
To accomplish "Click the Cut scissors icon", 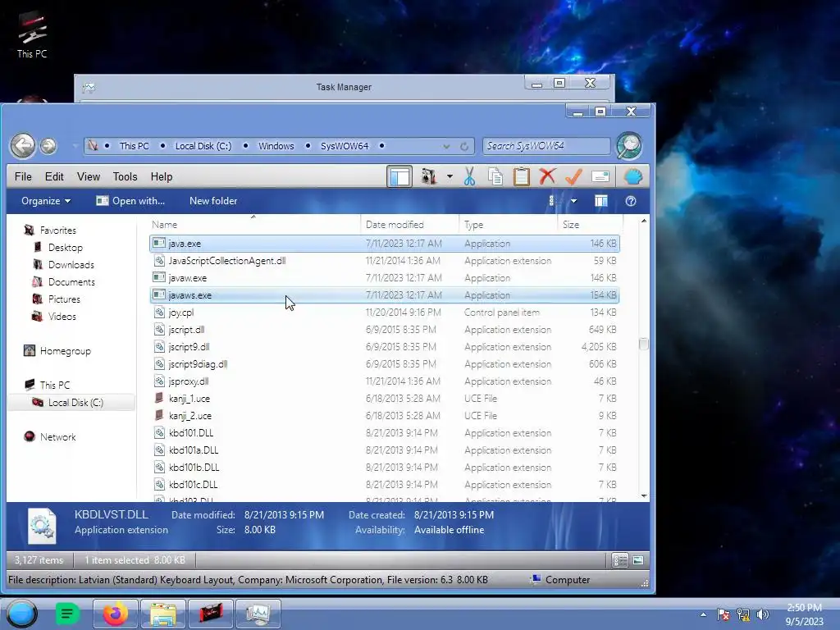I will [469, 176].
